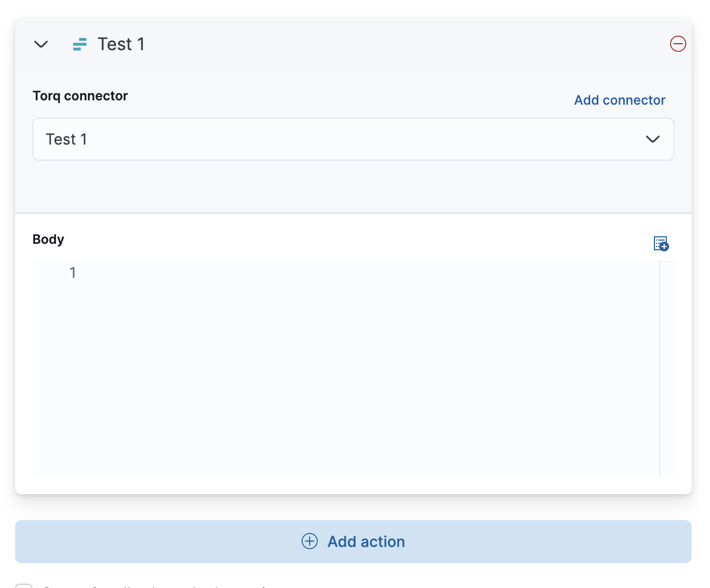Image resolution: width=710 pixels, height=588 pixels.
Task: Click the circled plus symbol on the button
Action: pos(310,541)
